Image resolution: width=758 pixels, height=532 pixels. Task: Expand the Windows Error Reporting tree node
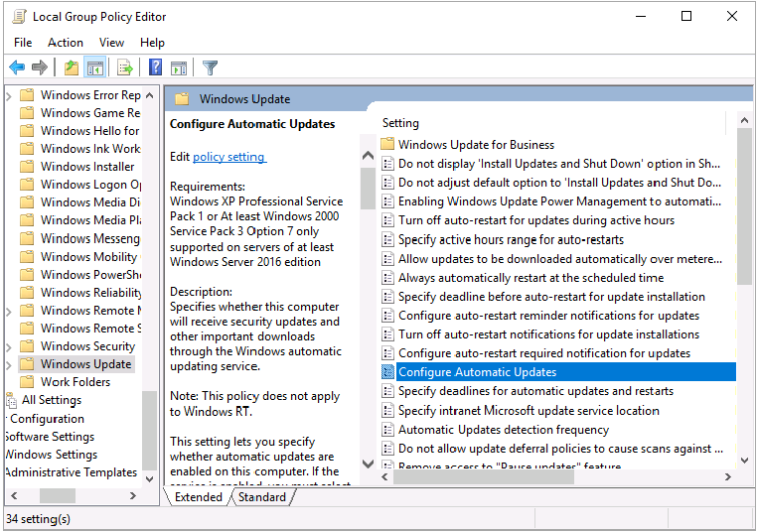[9, 95]
